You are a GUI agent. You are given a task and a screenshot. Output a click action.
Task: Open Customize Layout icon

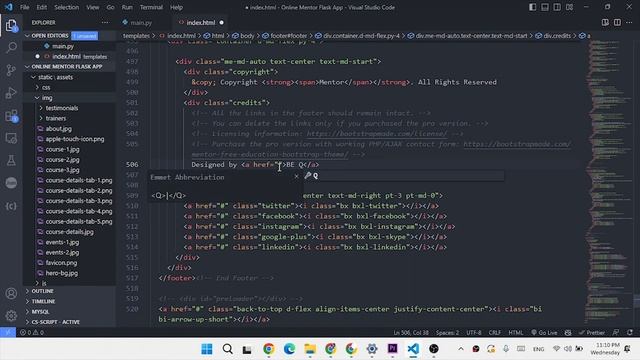(x=569, y=7)
